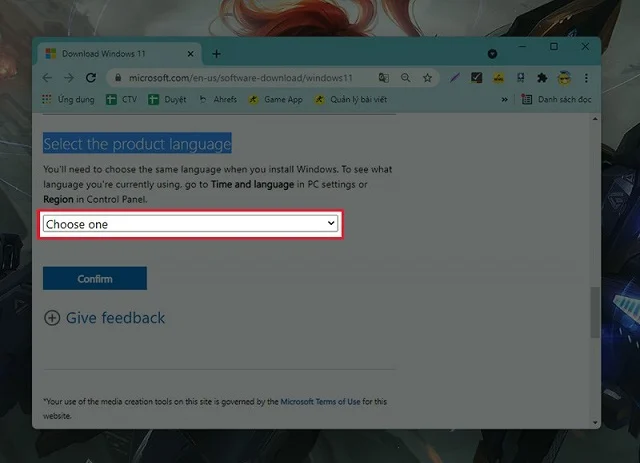
Task: Open the Quản lý bài viết bookmark
Action: pos(351,99)
